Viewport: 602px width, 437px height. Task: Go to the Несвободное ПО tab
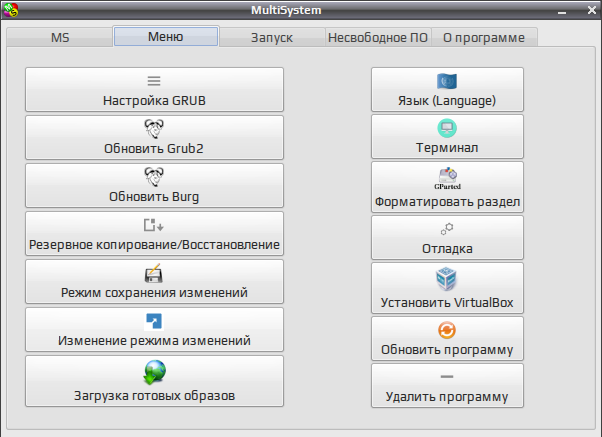click(378, 37)
